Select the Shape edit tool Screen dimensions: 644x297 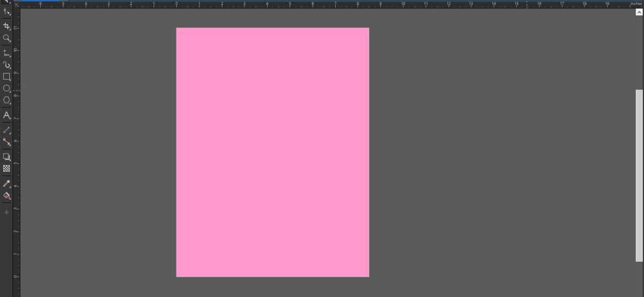(x=7, y=12)
